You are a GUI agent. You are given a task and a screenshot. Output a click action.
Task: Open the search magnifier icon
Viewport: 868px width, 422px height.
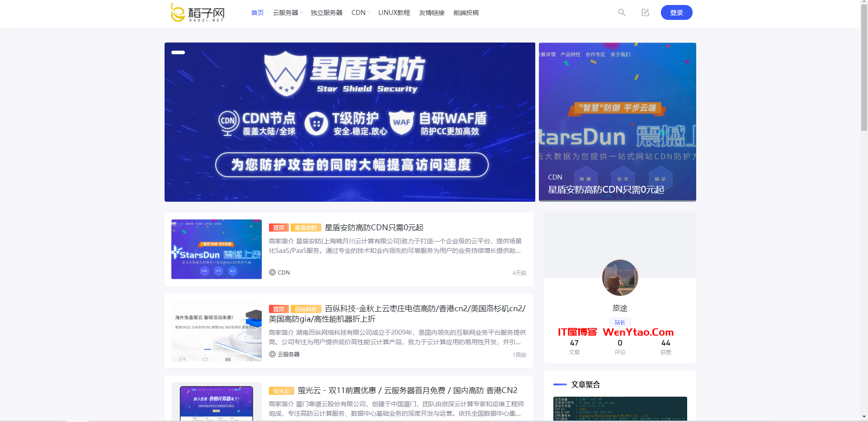coord(622,13)
